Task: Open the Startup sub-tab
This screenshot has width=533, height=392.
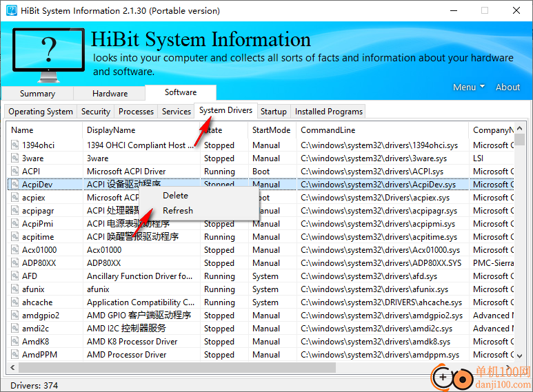Action: coord(274,112)
